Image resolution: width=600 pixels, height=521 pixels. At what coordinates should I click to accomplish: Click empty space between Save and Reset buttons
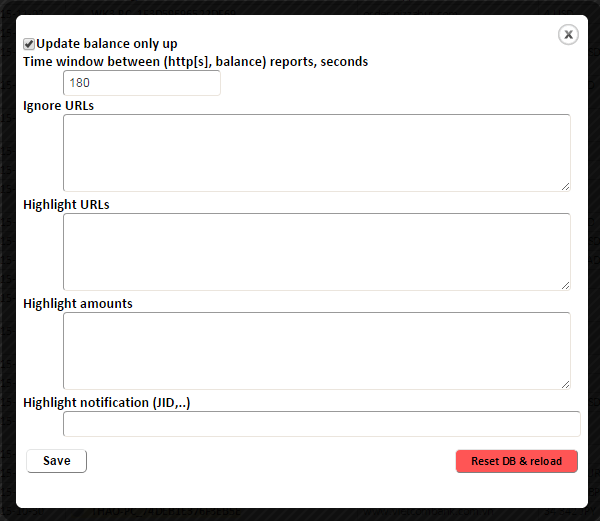click(x=270, y=461)
